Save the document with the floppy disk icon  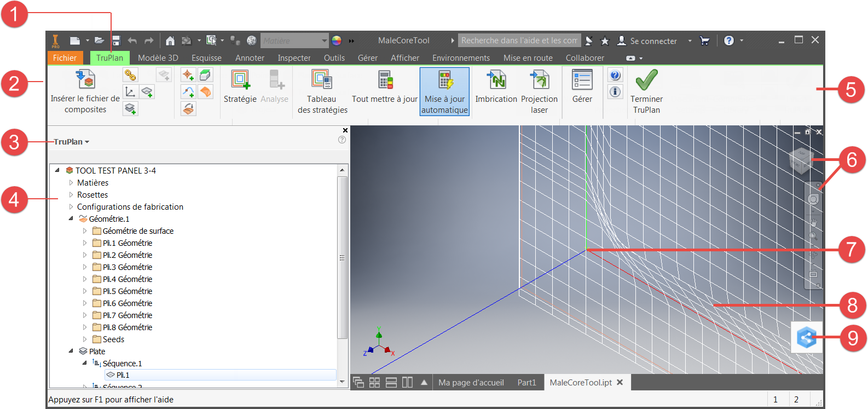[116, 41]
